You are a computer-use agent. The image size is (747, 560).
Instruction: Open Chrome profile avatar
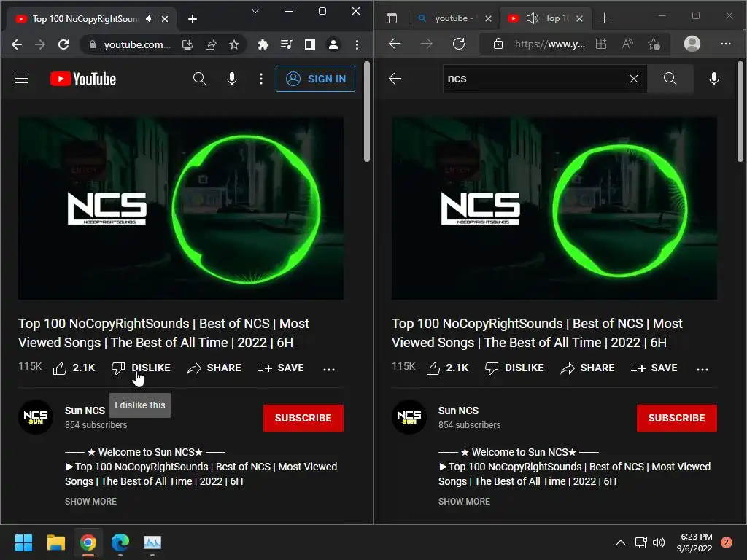[333, 44]
